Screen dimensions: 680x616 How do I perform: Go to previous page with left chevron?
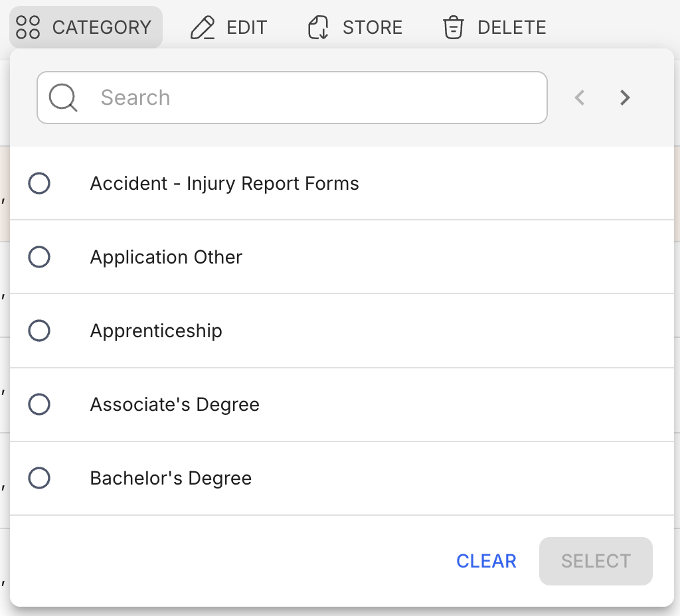[x=580, y=98]
